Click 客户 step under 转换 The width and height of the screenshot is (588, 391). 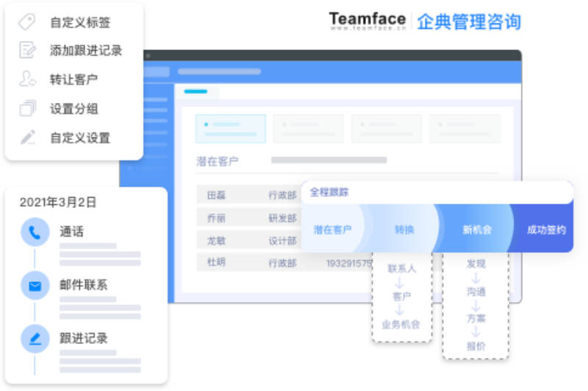[401, 296]
